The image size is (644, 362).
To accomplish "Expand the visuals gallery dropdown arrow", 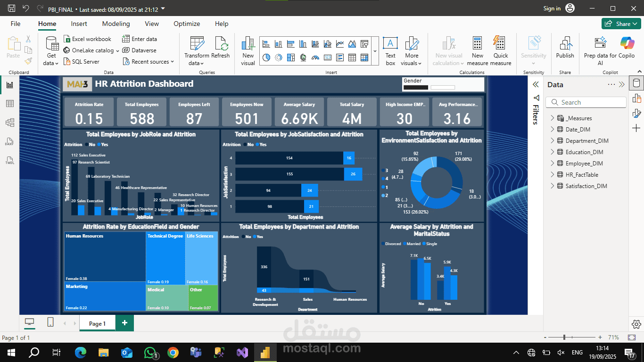I will [x=375, y=51].
